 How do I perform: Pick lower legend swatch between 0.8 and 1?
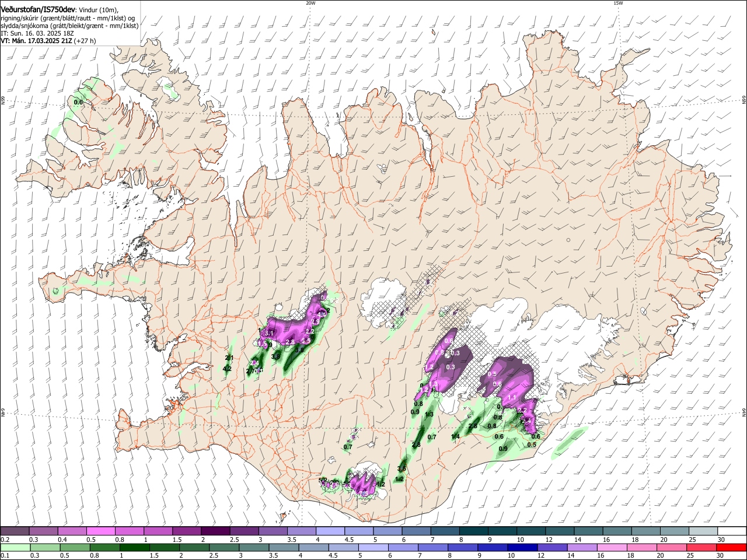point(104,547)
